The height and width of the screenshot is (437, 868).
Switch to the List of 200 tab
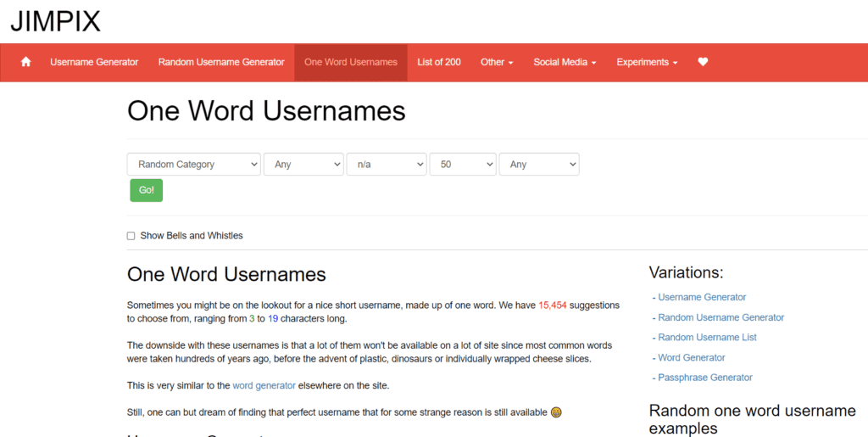[439, 62]
